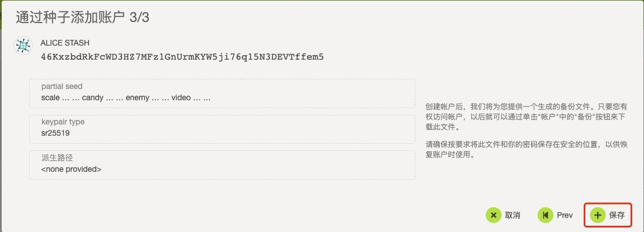The height and width of the screenshot is (232, 644).
Task: Click the account address starting 46Kxzbd
Action: [182, 56]
